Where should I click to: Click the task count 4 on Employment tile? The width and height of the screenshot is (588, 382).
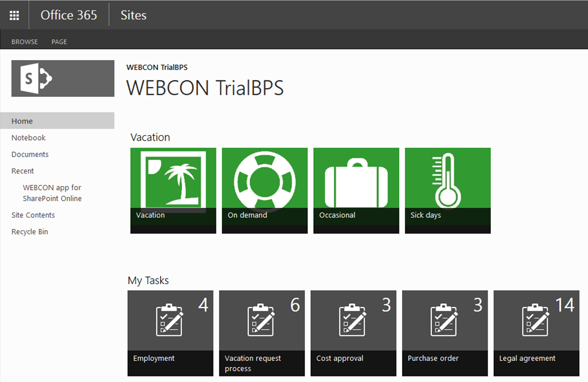click(x=203, y=305)
